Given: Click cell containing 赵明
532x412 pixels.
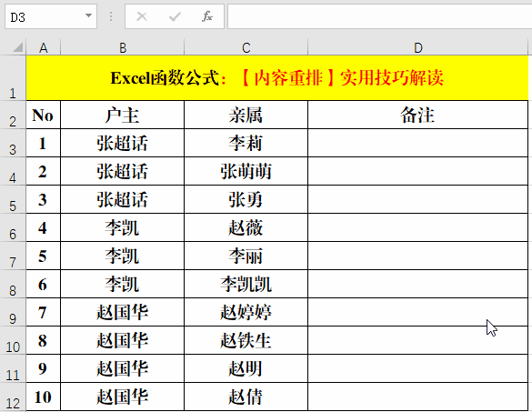Looking at the screenshot, I should click(246, 368).
